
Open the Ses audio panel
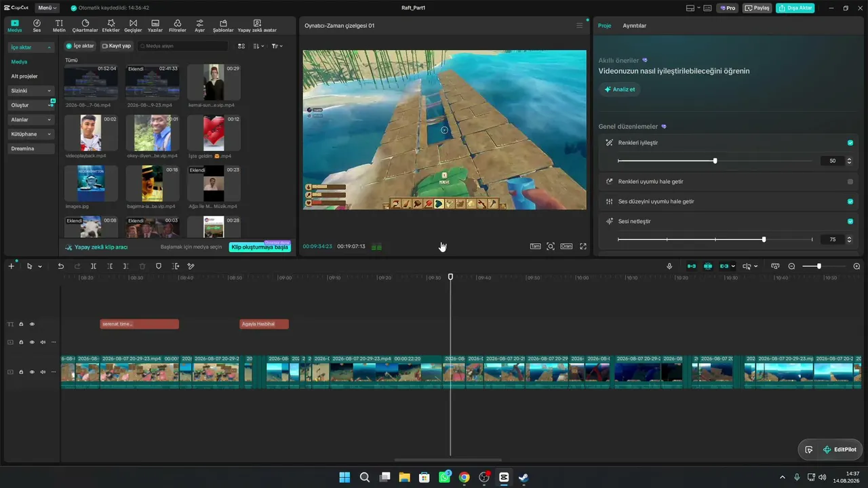click(37, 26)
